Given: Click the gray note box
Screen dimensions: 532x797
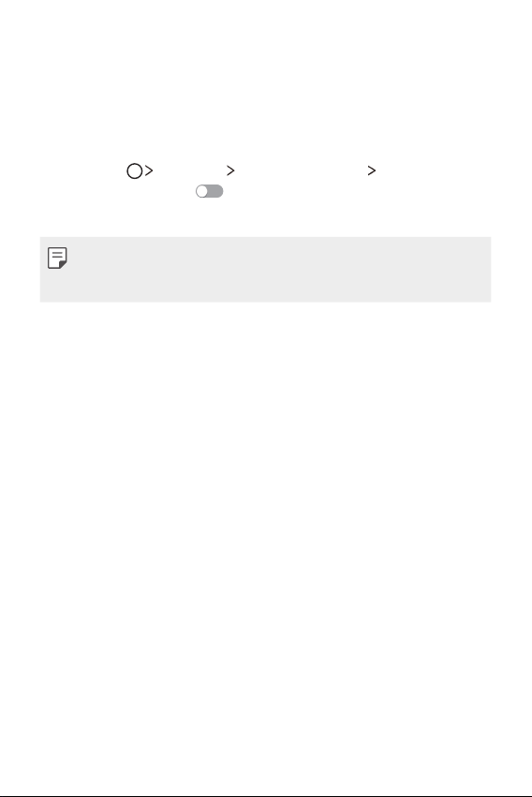Looking at the screenshot, I should tap(265, 270).
